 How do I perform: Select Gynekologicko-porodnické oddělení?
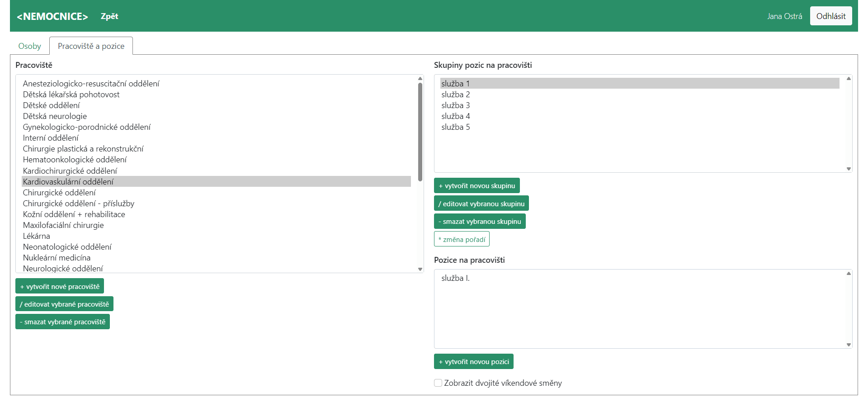tap(217, 127)
